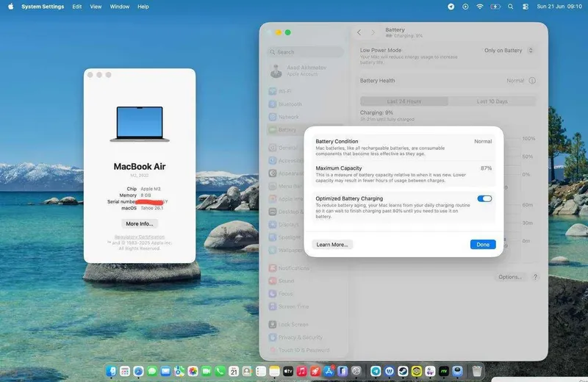Switch to the Last 10 Days tab
Viewport: 588px width, 382px height.
[492, 101]
